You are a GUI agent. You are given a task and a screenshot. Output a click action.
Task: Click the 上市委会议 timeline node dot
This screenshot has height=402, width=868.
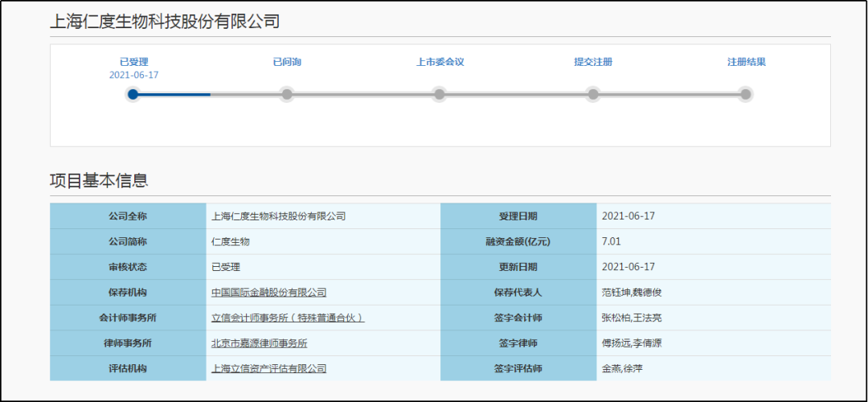[x=439, y=94]
